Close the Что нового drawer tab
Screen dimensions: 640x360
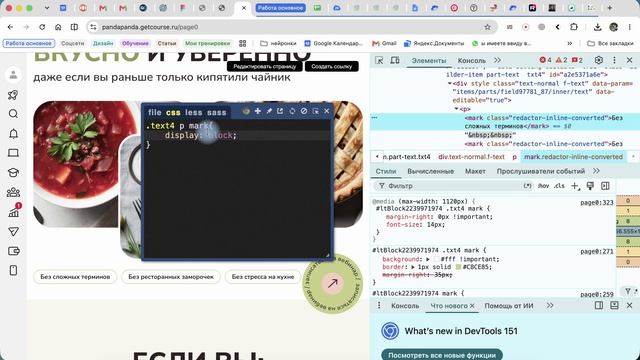coord(472,306)
